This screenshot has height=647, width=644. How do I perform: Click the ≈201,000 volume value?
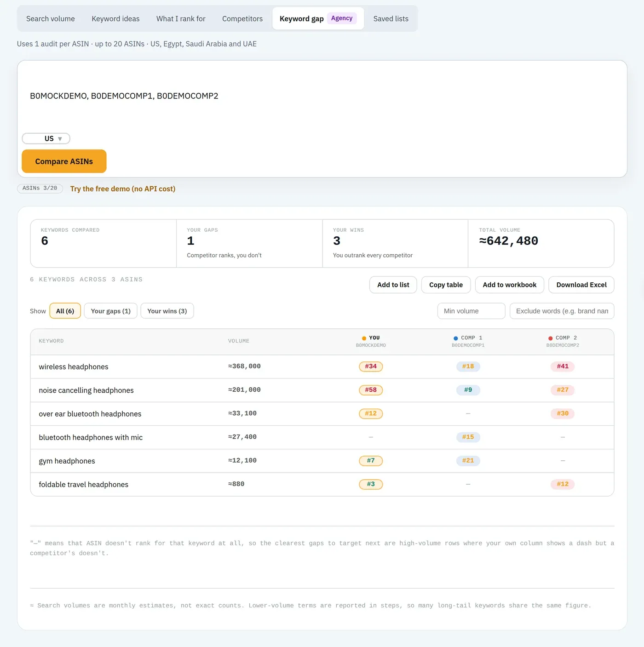[244, 390]
